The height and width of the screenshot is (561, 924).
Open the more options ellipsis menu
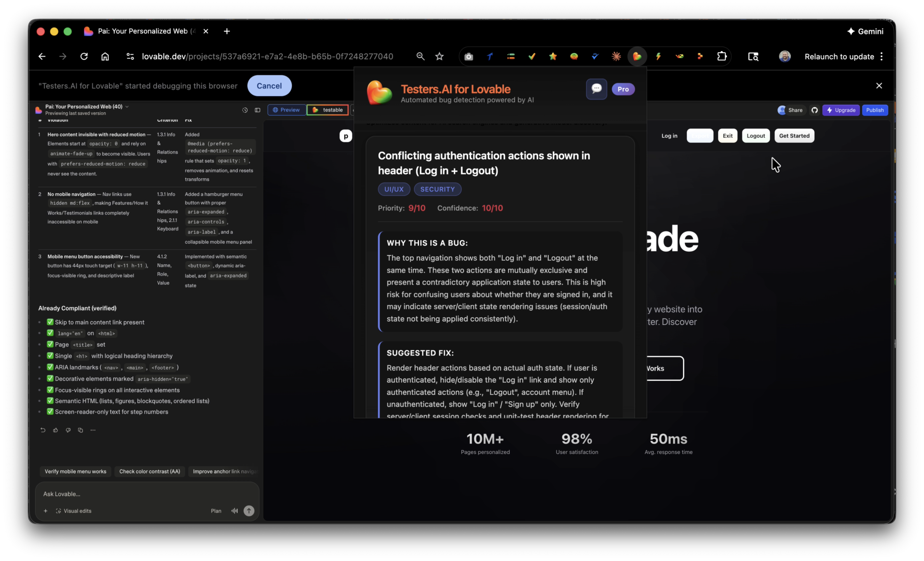coord(93,430)
